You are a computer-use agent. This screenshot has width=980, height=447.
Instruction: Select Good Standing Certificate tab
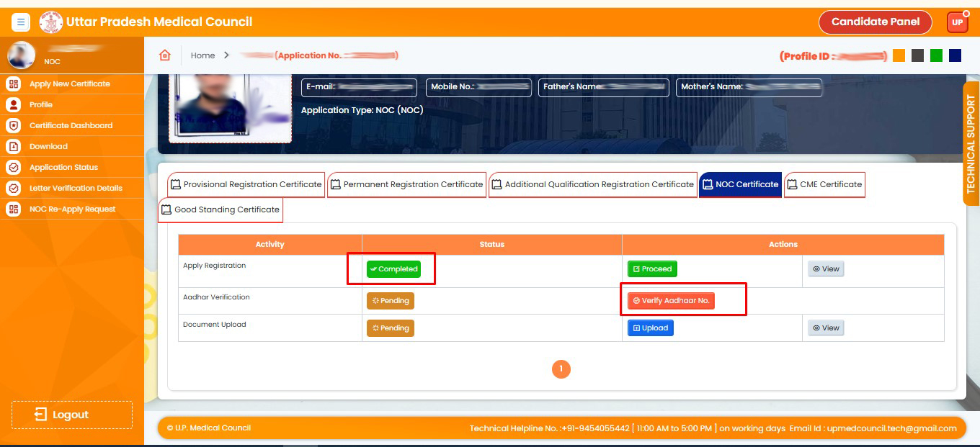220,209
